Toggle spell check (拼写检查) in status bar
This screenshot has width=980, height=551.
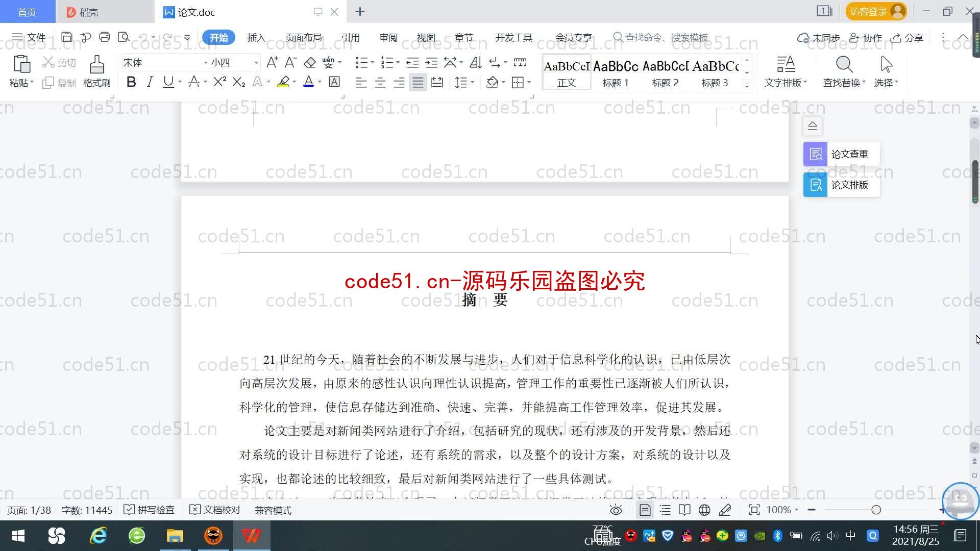pos(150,510)
